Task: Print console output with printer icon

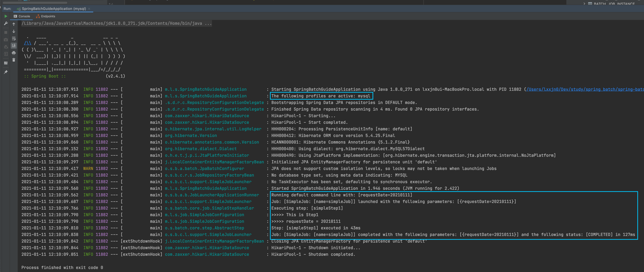Action: pyautogui.click(x=14, y=53)
